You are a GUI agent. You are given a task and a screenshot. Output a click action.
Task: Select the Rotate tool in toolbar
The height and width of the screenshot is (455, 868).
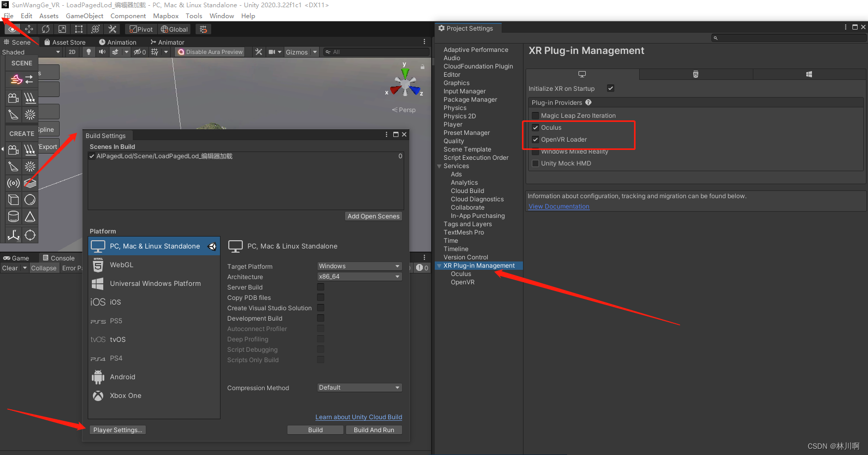[x=45, y=29]
